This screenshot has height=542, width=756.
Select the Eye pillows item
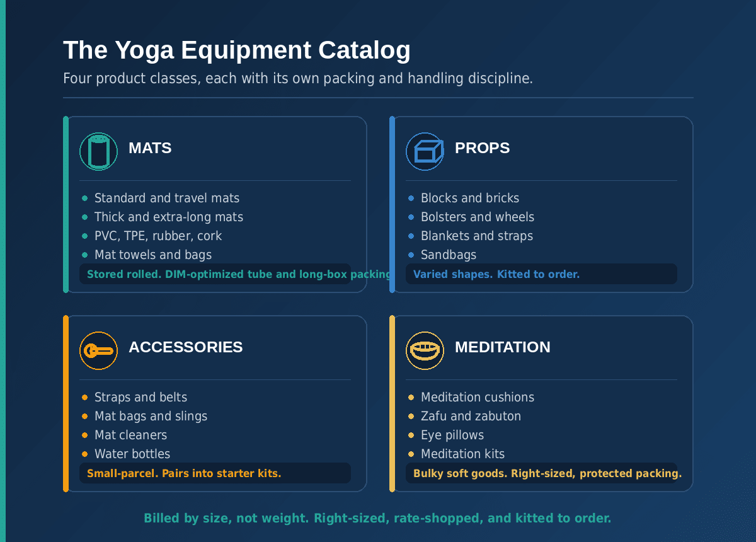(x=452, y=435)
